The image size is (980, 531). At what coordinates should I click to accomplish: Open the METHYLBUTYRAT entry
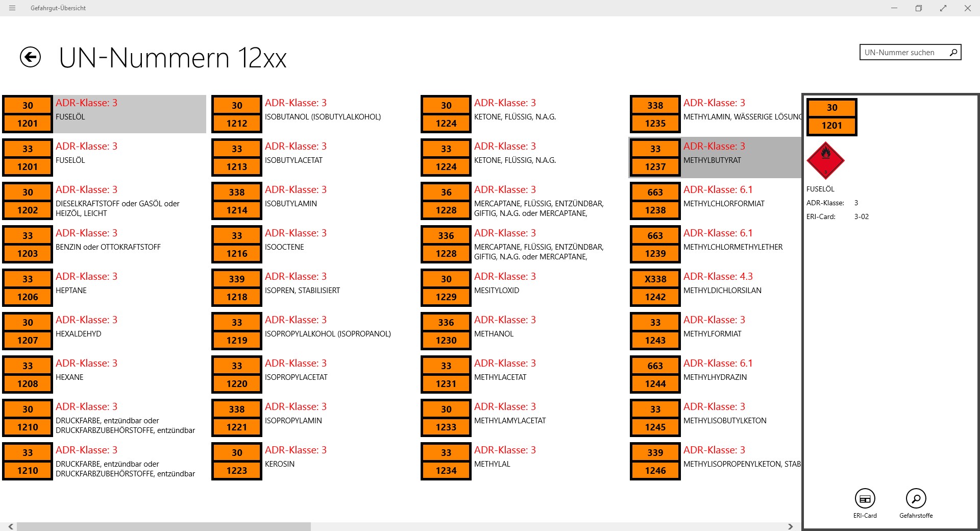pos(716,158)
